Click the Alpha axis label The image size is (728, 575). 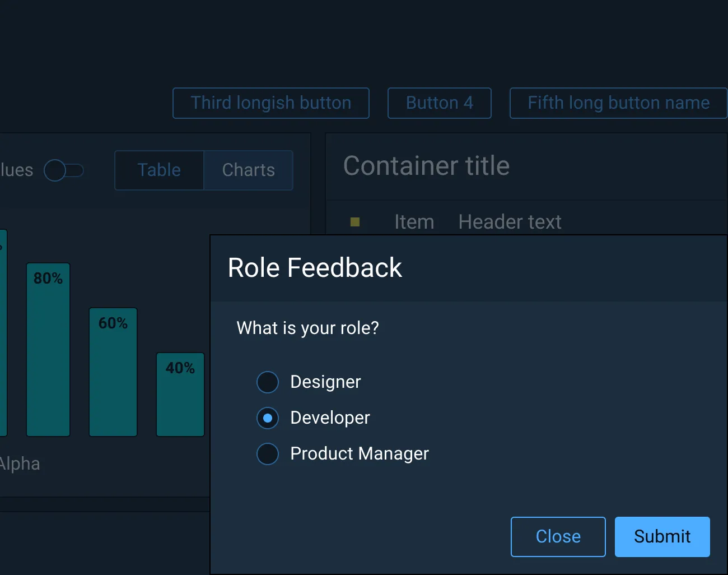20,463
